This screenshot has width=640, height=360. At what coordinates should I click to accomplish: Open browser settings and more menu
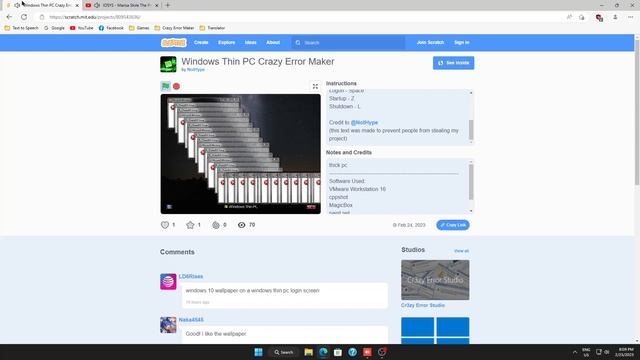[x=631, y=17]
